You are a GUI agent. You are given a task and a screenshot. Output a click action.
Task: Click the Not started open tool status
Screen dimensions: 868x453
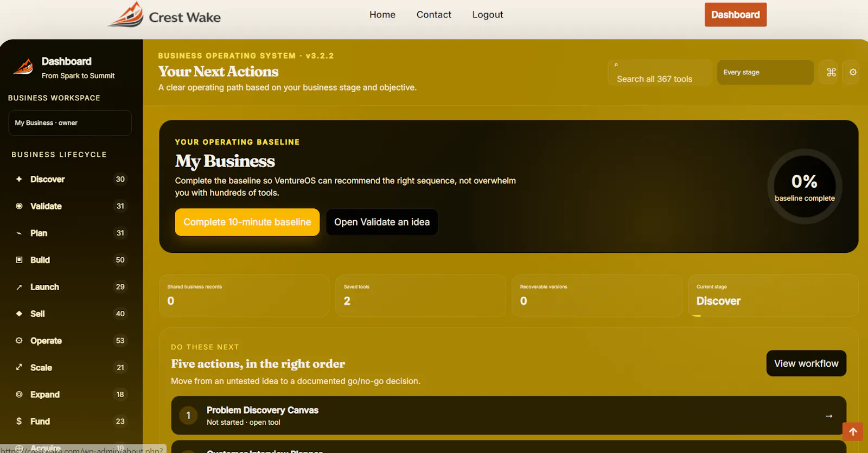click(x=244, y=423)
